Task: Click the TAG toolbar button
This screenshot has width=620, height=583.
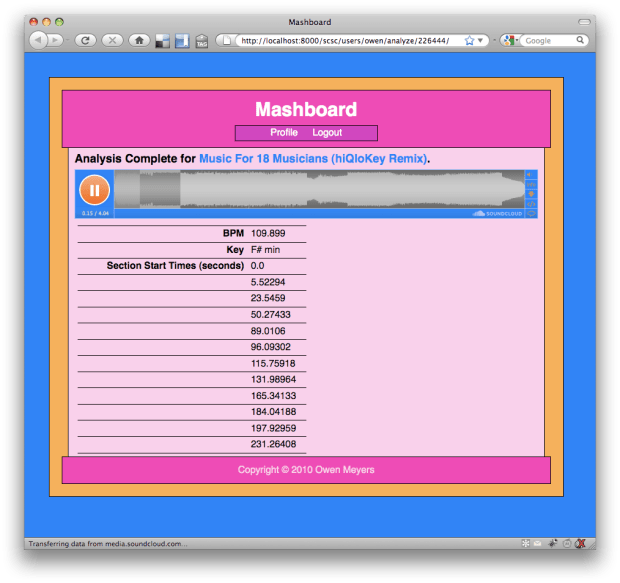Action: click(201, 41)
